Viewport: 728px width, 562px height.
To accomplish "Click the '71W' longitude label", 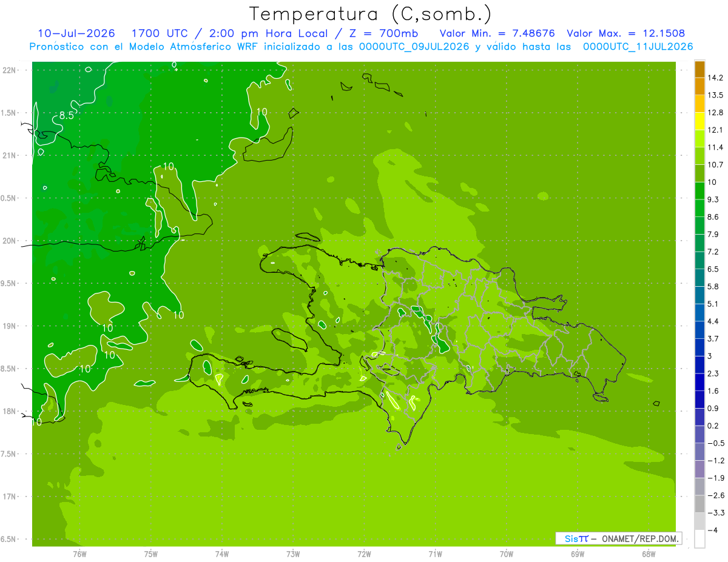I will pos(435,554).
